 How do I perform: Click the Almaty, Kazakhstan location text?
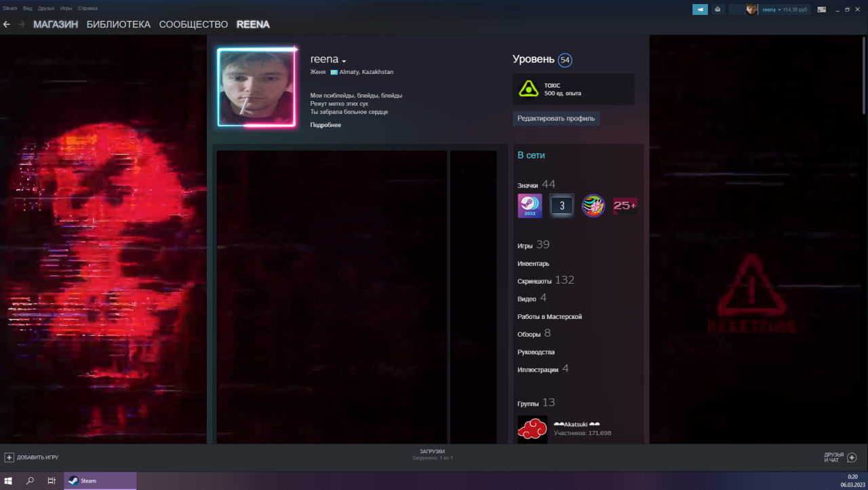366,72
